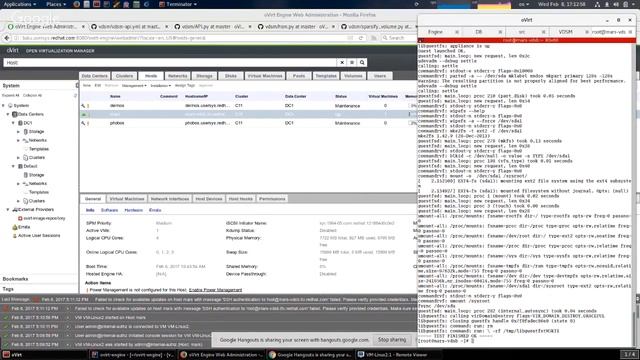The height and width of the screenshot is (360, 640).
Task: Open the Data Centers main tab
Action: click(x=94, y=76)
